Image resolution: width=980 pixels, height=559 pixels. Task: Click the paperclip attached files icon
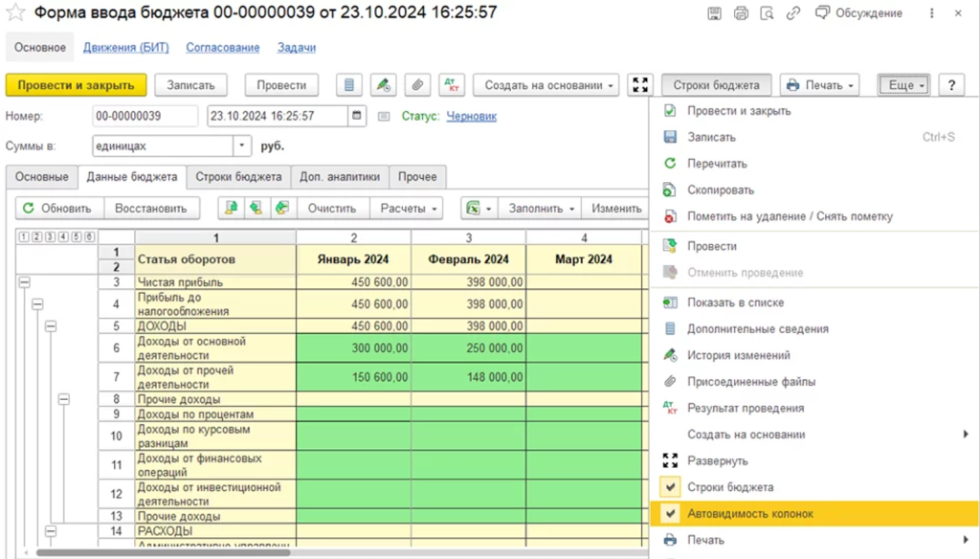(416, 85)
